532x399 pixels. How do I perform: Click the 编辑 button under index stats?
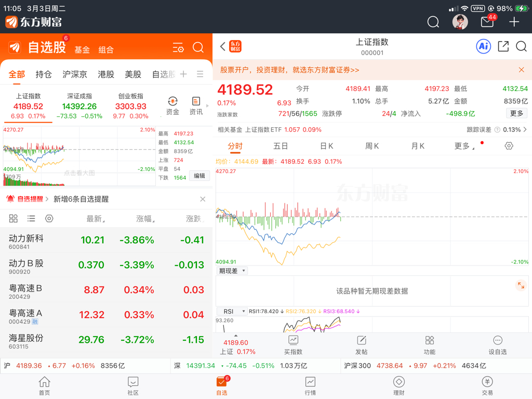coord(199,176)
